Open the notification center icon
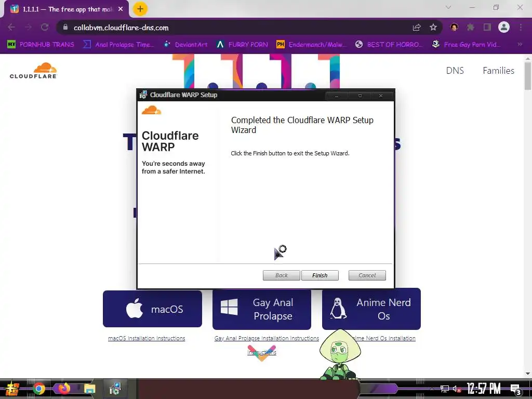The image size is (532, 399). (515, 390)
